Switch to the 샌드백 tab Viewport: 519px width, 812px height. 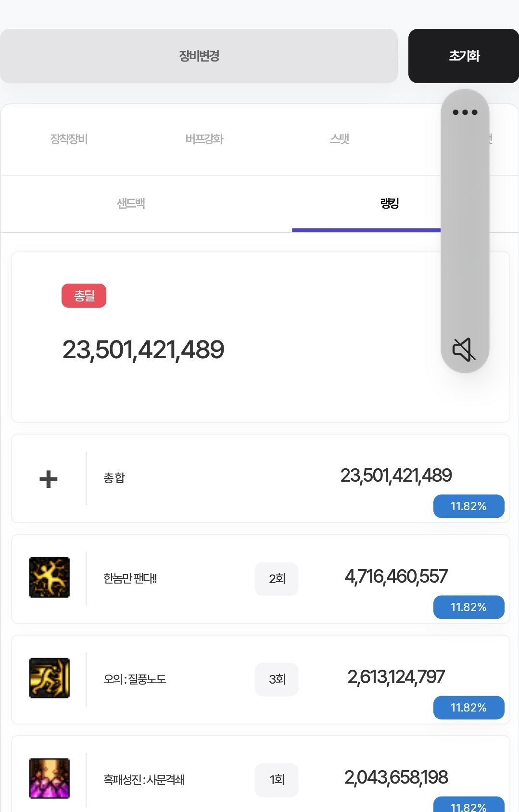click(x=131, y=204)
